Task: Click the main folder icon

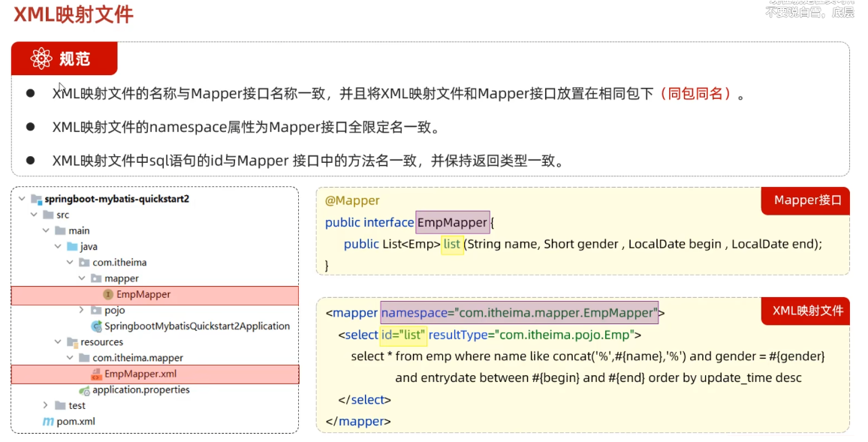Action: coord(60,230)
